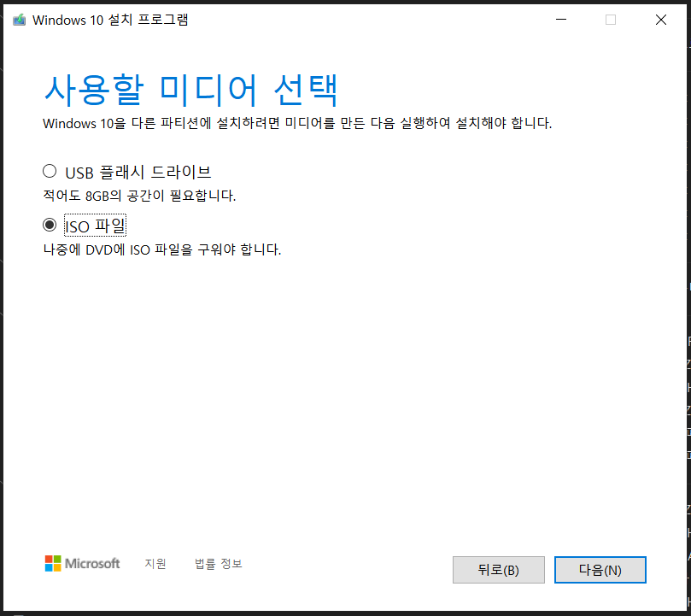Click the 다음(N) button
691x616 pixels.
pyautogui.click(x=600, y=570)
